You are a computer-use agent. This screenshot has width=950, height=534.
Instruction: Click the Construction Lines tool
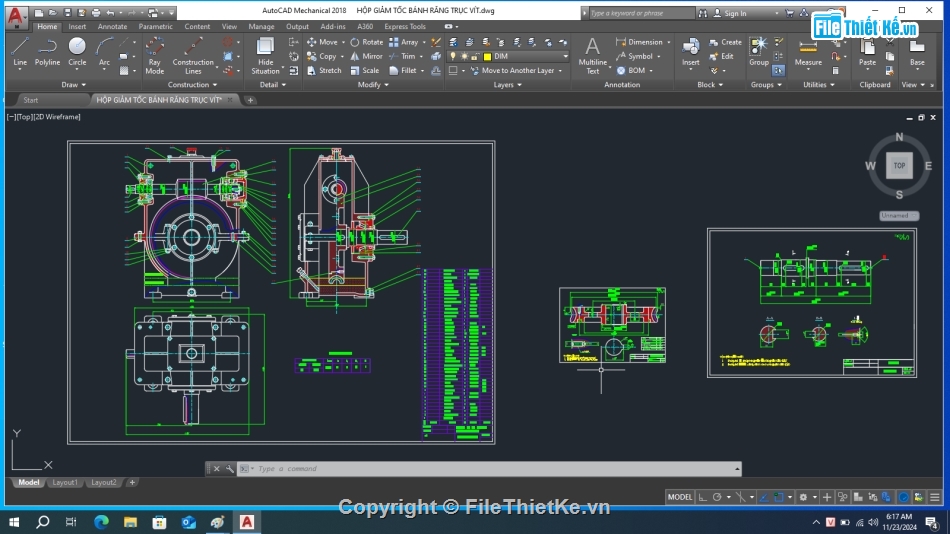click(x=193, y=55)
